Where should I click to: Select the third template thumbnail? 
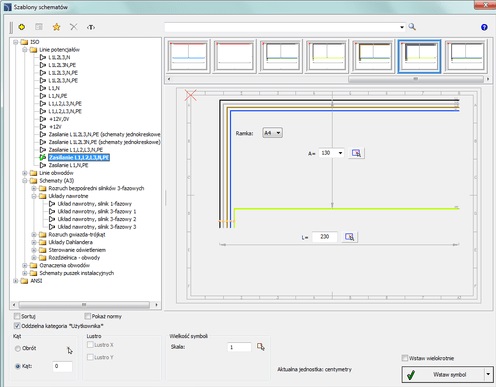tap(281, 56)
